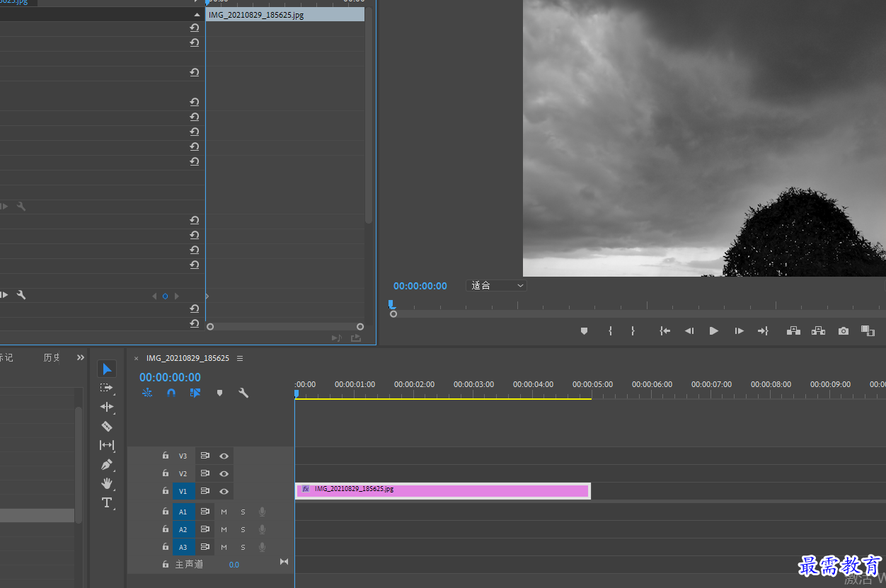Collapse the effect controls clip header arrow

pyautogui.click(x=197, y=15)
